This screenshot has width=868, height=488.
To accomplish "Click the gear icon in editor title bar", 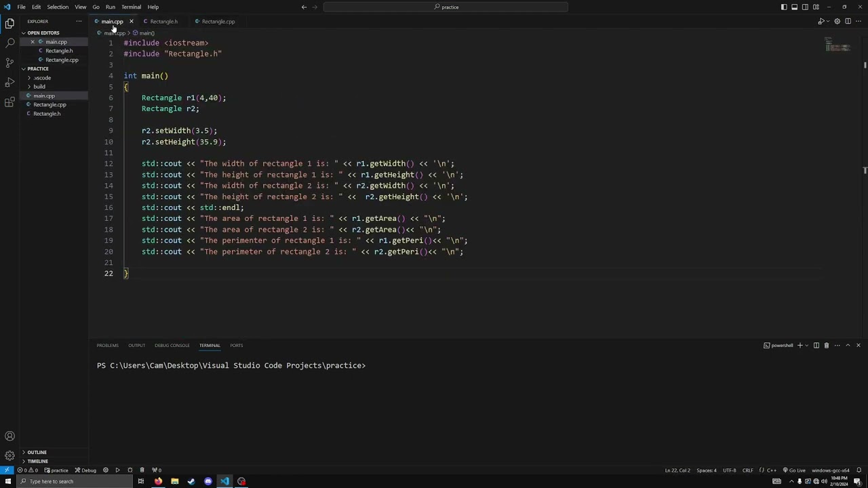I will point(837,21).
